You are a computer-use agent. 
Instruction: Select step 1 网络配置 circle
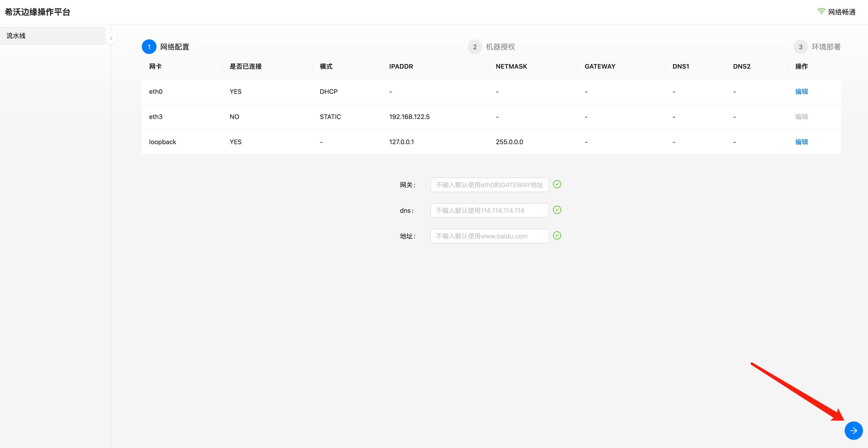[149, 47]
